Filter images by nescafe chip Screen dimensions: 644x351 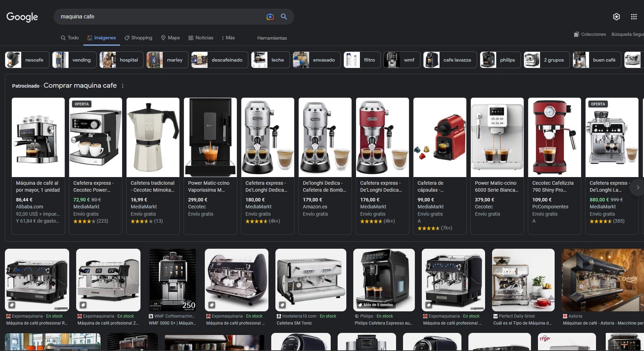pyautogui.click(x=27, y=60)
